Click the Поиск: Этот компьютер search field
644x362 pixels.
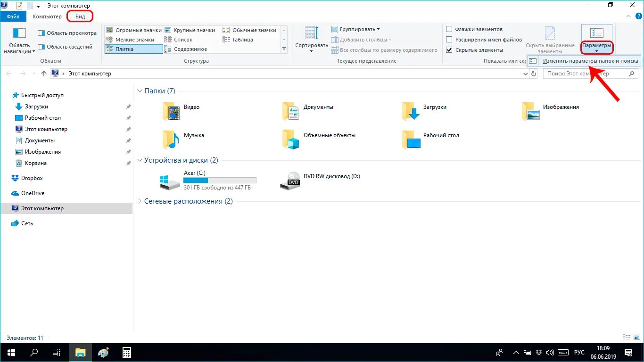pos(591,74)
